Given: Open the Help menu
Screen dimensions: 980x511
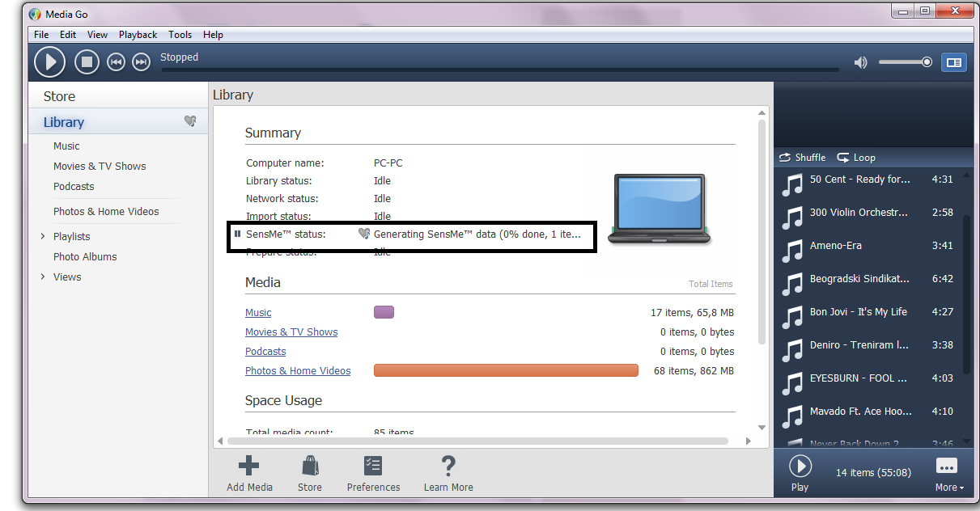Looking at the screenshot, I should [213, 35].
